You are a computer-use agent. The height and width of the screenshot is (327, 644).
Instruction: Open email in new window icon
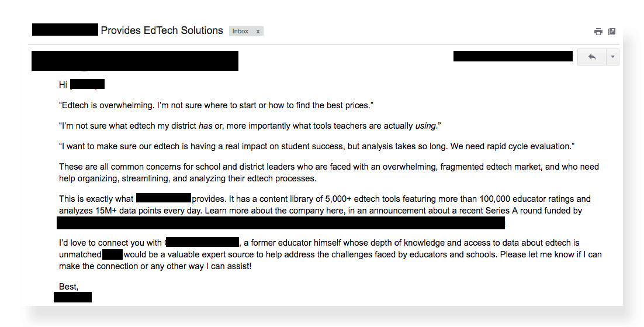(x=611, y=32)
